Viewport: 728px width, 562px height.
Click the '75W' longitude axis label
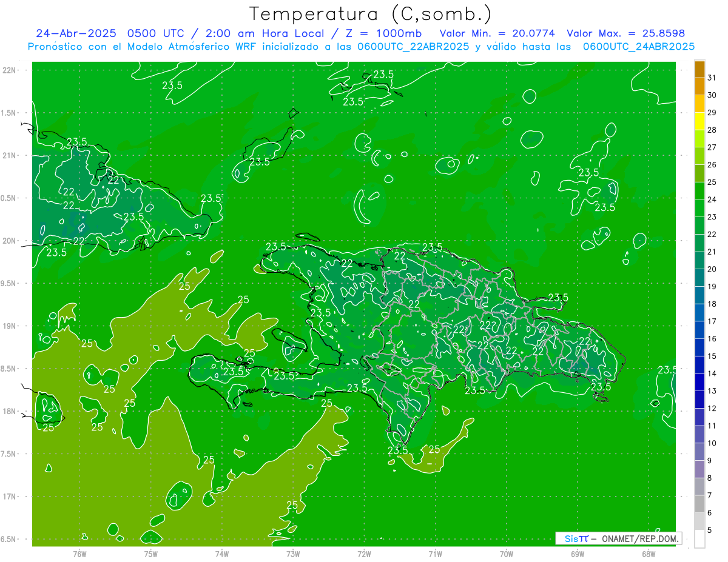tap(150, 554)
